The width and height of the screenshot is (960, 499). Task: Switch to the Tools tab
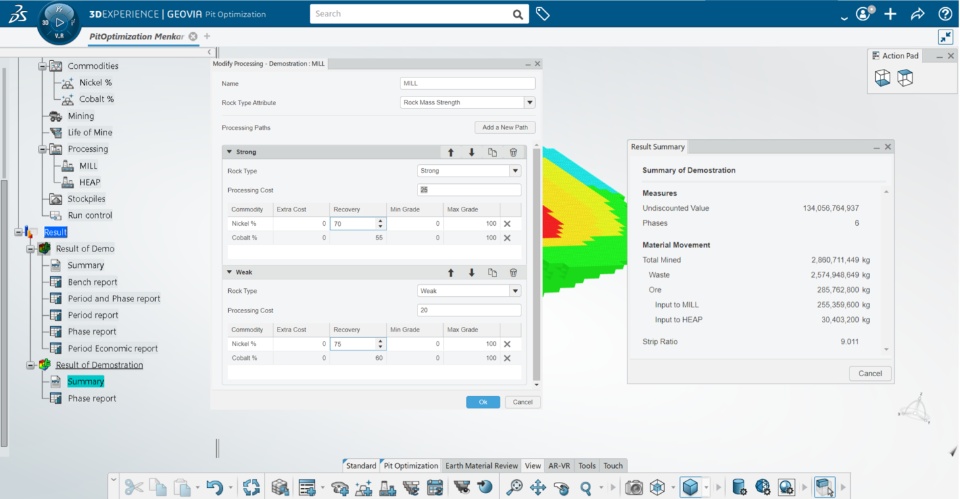(587, 465)
